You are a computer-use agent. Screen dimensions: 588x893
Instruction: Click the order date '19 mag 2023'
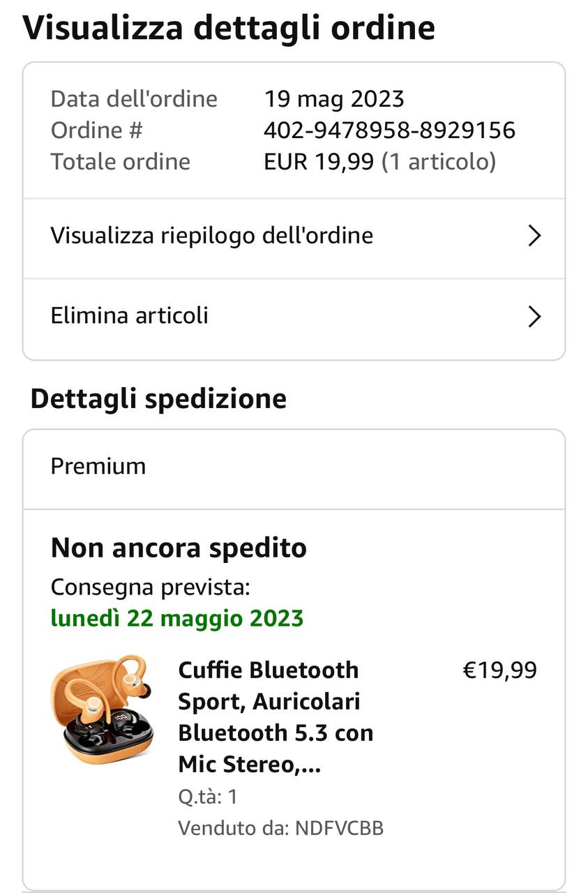pyautogui.click(x=333, y=99)
